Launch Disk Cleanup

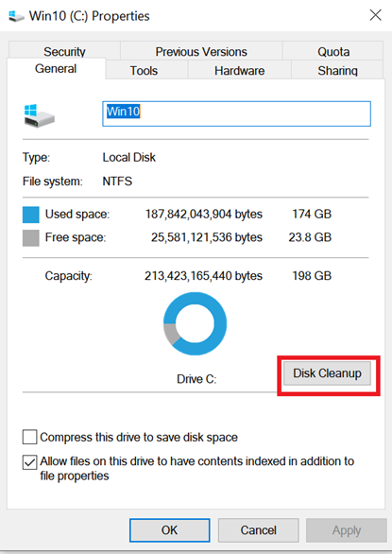point(327,373)
